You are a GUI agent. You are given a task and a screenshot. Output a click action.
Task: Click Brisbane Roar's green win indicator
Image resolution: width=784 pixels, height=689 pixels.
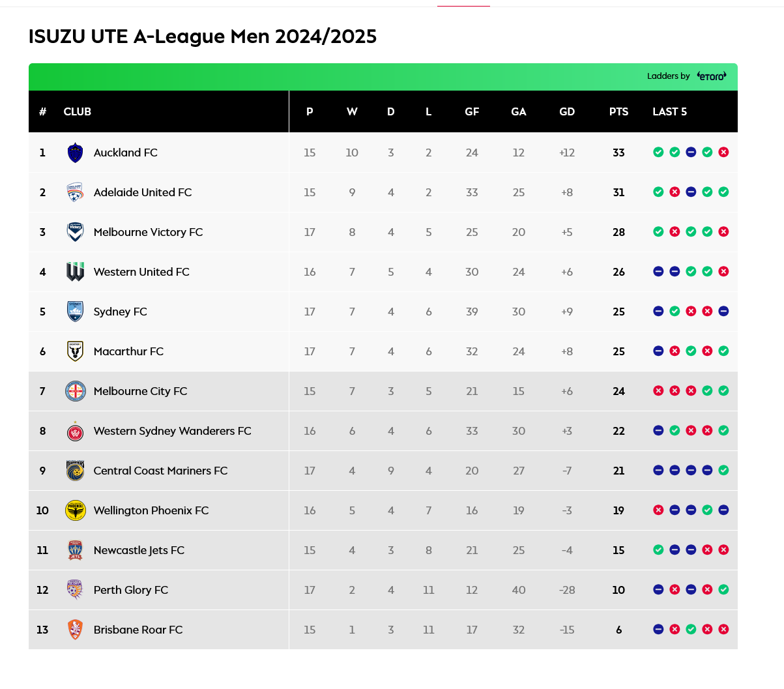691,629
